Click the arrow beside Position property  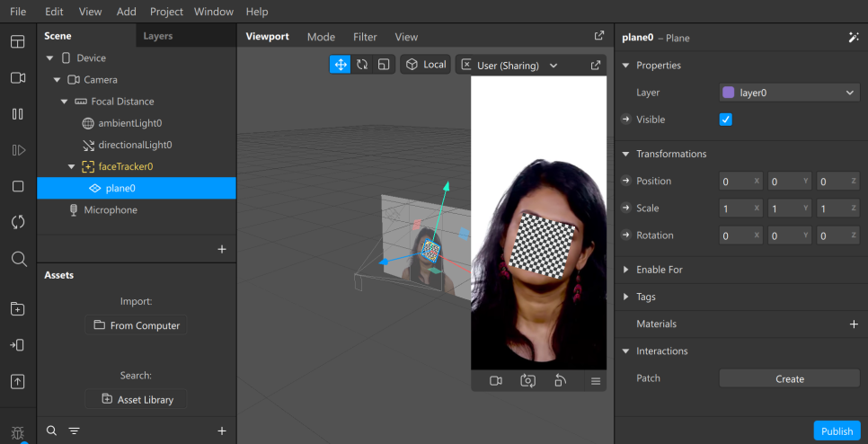pos(626,181)
